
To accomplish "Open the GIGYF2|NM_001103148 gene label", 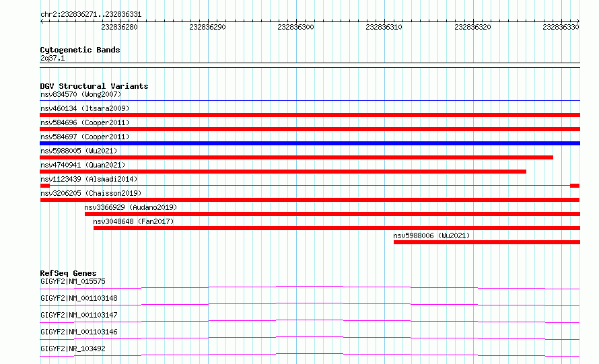I will 79,298.
